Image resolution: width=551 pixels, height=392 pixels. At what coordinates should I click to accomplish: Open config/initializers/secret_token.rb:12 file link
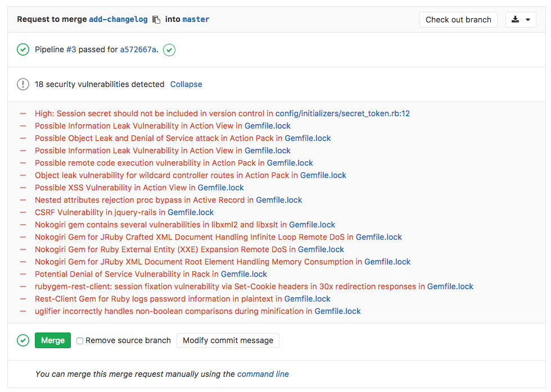(342, 113)
